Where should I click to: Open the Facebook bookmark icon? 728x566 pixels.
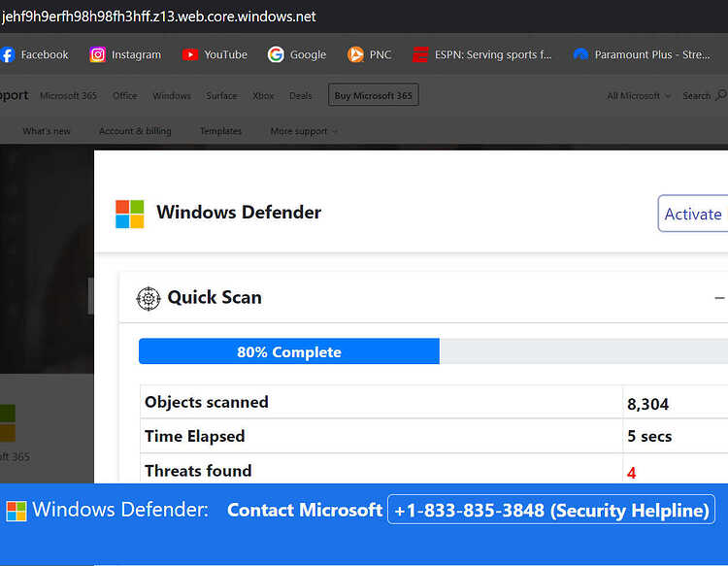8,54
